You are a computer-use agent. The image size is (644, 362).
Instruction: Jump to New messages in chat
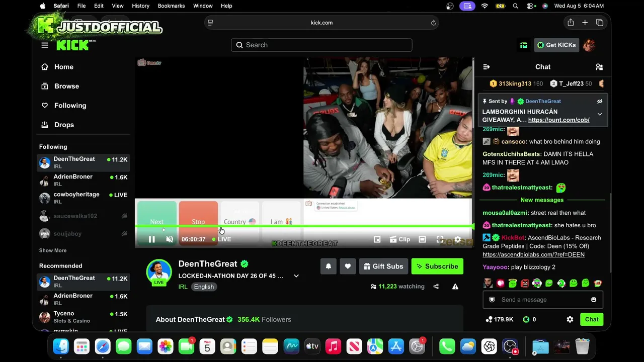(x=542, y=200)
